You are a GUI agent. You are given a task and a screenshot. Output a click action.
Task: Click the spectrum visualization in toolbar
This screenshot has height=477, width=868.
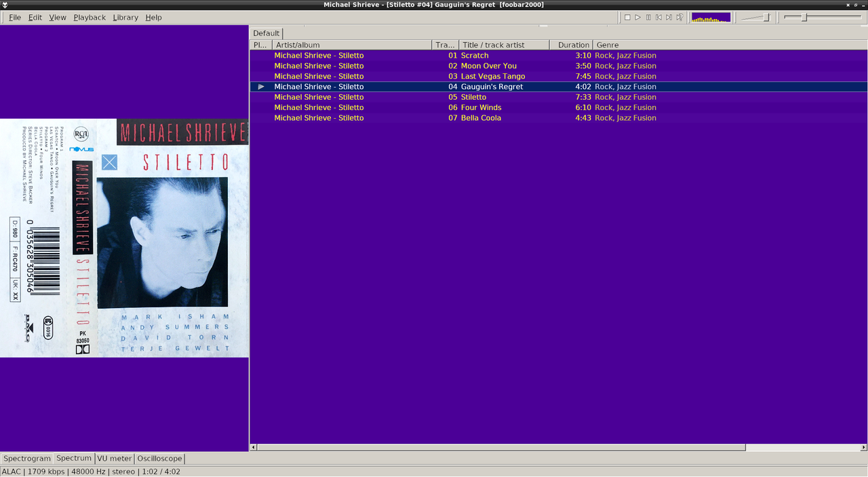711,17
